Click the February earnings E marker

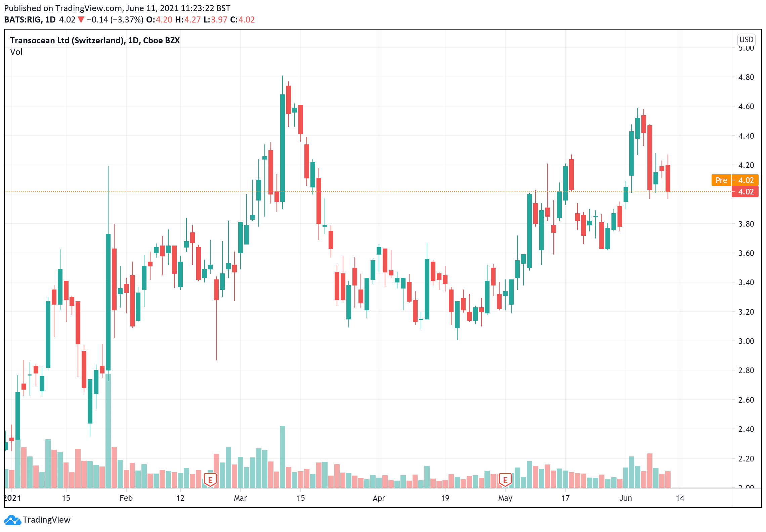(x=210, y=480)
